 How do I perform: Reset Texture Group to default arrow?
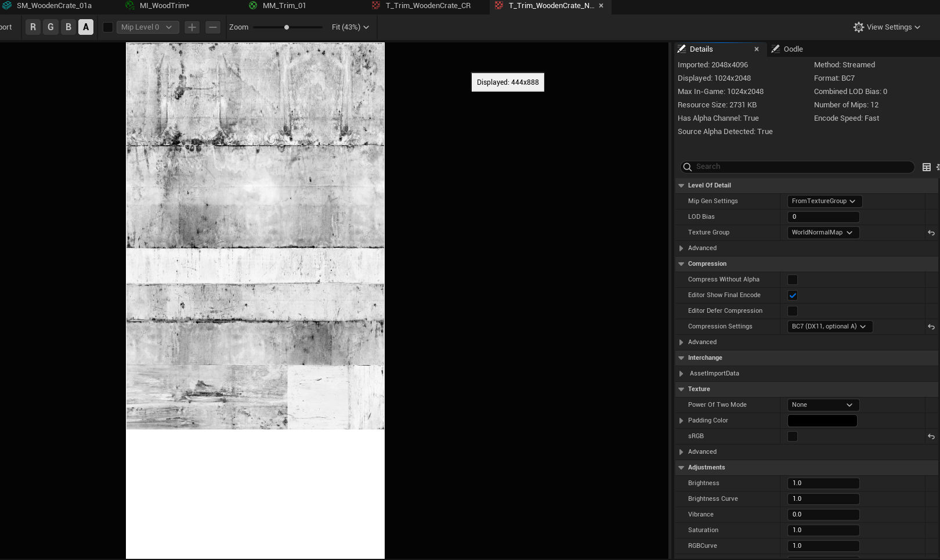[931, 233]
